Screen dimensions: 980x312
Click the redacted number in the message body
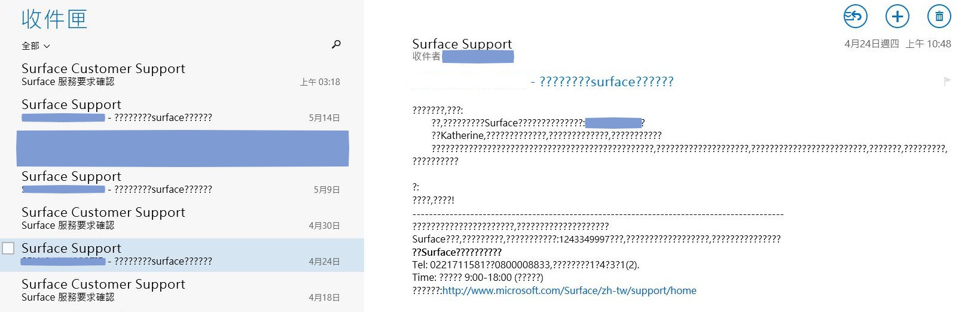pyautogui.click(x=613, y=123)
